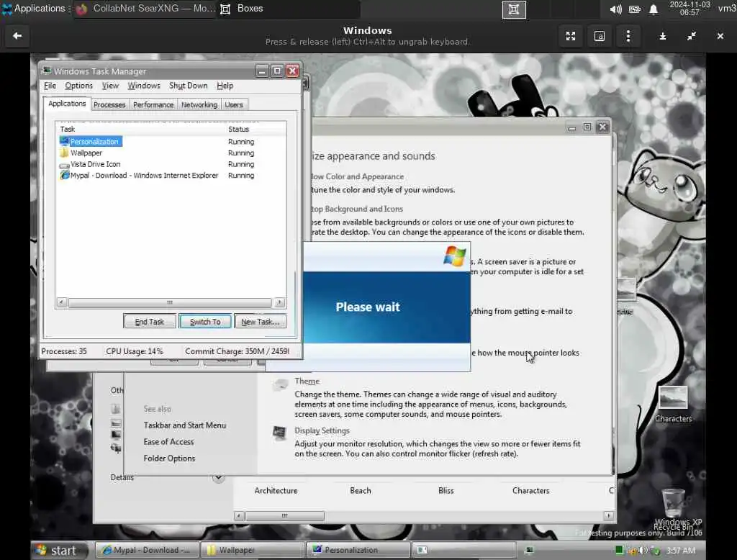Click the Windows start button
This screenshot has width=737, height=560.
(x=60, y=550)
